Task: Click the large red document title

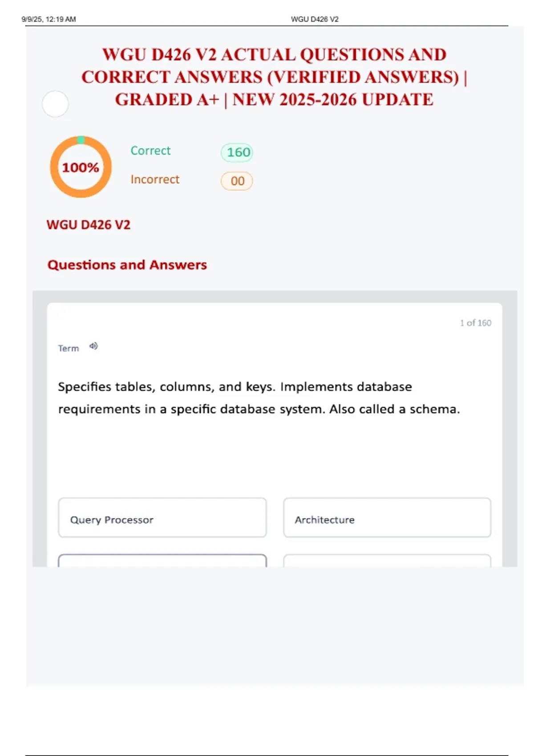Action: (x=274, y=77)
